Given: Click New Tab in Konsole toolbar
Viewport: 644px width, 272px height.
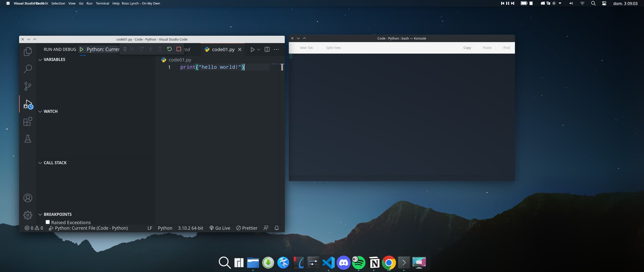Looking at the screenshot, I should click(x=306, y=48).
